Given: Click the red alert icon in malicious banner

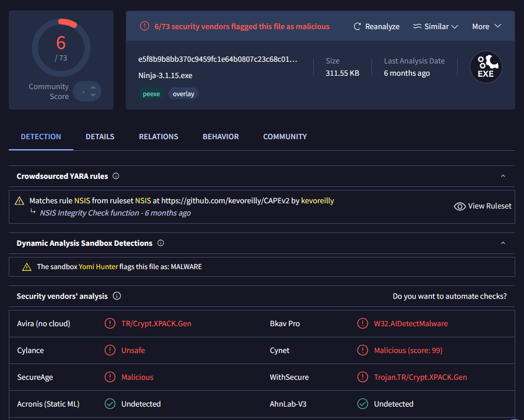Looking at the screenshot, I should (x=144, y=26).
